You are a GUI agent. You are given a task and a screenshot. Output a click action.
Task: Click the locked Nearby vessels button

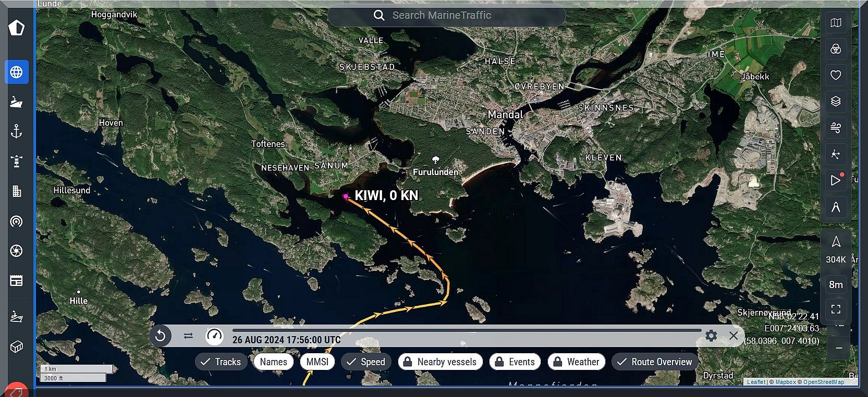440,362
